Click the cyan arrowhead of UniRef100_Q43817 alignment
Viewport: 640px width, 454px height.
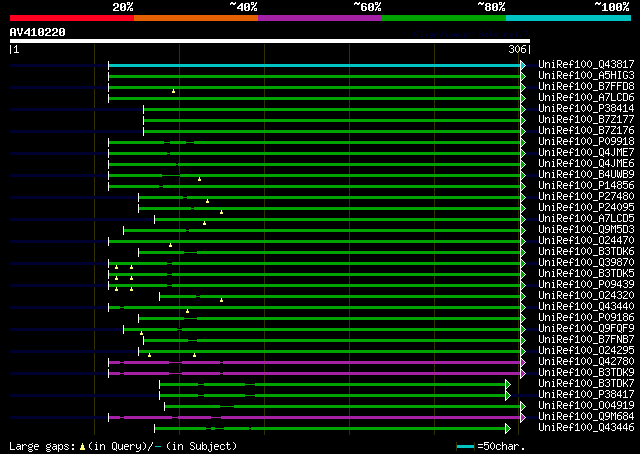[523, 65]
